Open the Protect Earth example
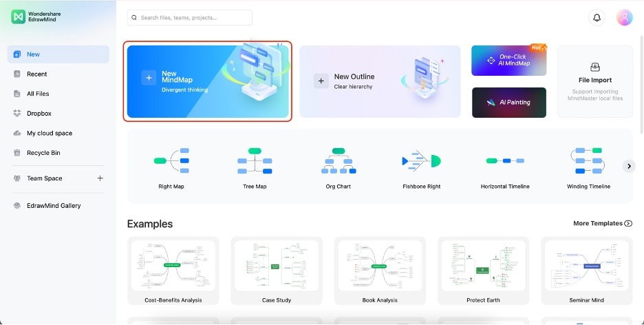This screenshot has width=644, height=325. coord(484,271)
